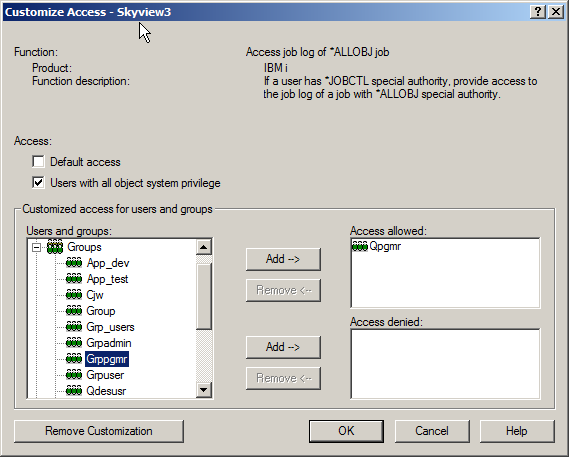
Task: Click the Remove Customization button
Action: pos(99,431)
